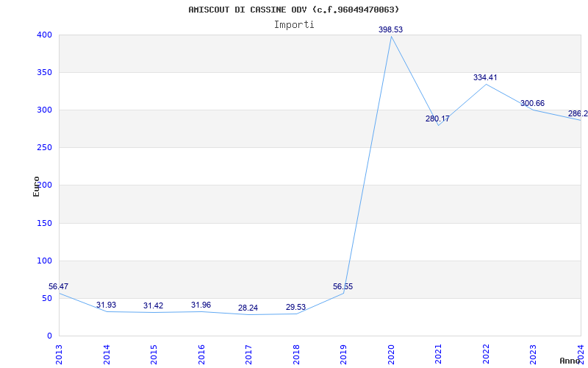Click the 50 y-axis tick label
588x368 pixels.
[x=47, y=299]
